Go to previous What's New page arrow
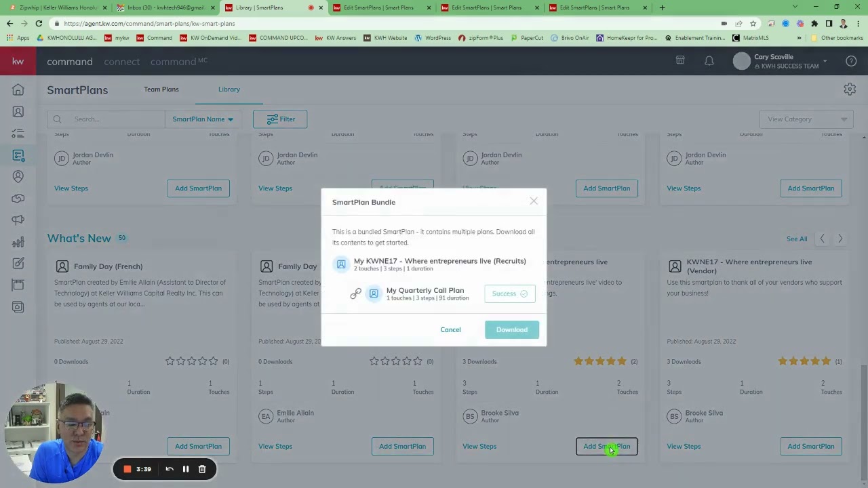 (823, 239)
